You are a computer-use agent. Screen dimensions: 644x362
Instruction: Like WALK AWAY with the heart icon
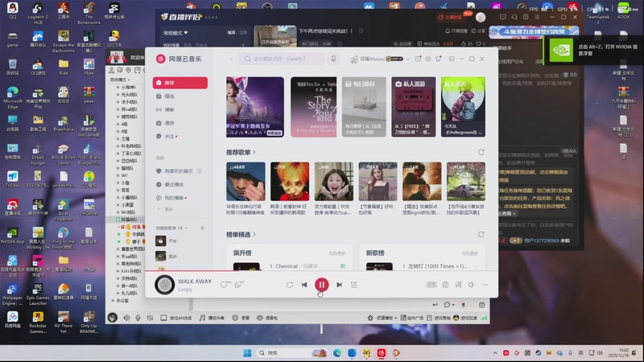click(224, 285)
